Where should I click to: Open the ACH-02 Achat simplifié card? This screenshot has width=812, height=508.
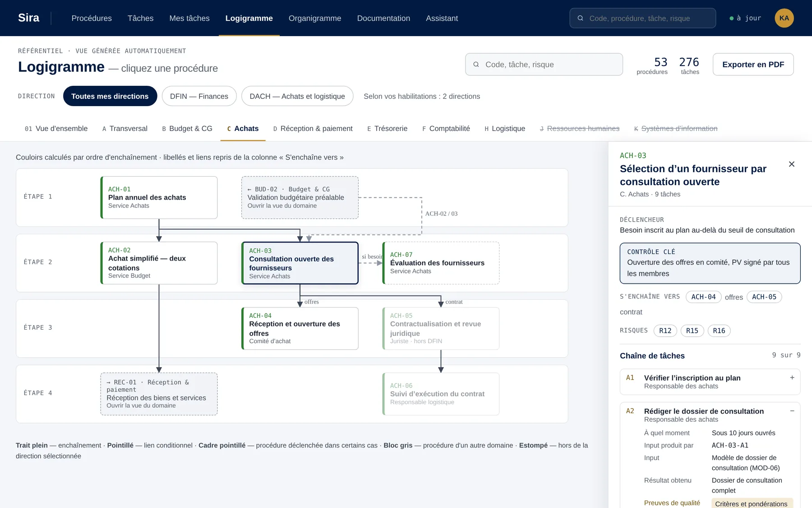(x=159, y=263)
